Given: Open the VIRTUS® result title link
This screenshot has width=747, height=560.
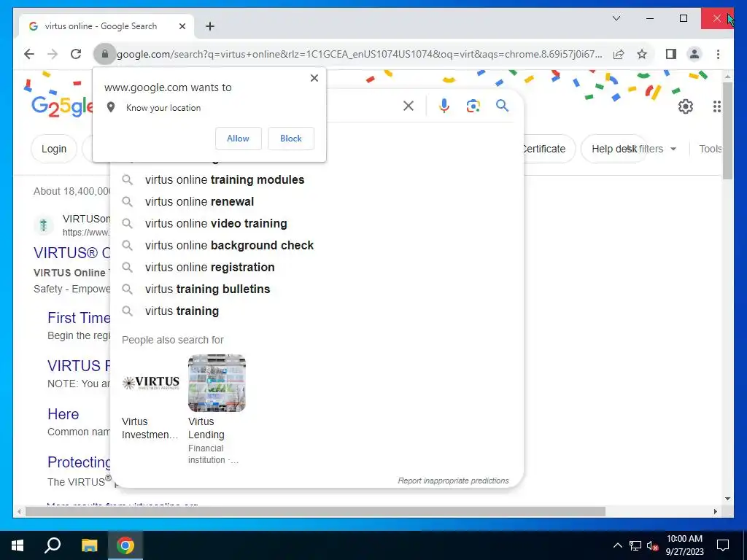Looking at the screenshot, I should tap(72, 253).
